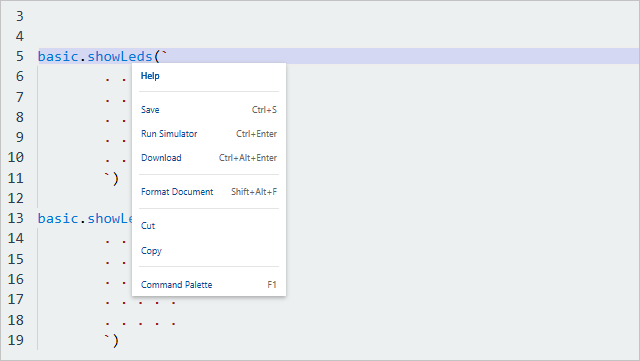Choose Save from the context menu
This screenshot has height=361, width=640.
click(209, 110)
